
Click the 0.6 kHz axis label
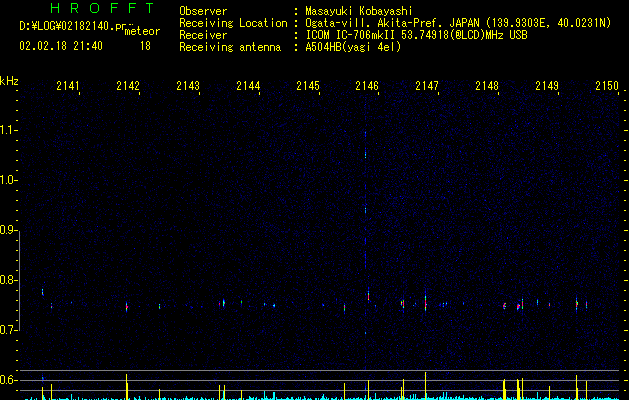pyautogui.click(x=8, y=380)
